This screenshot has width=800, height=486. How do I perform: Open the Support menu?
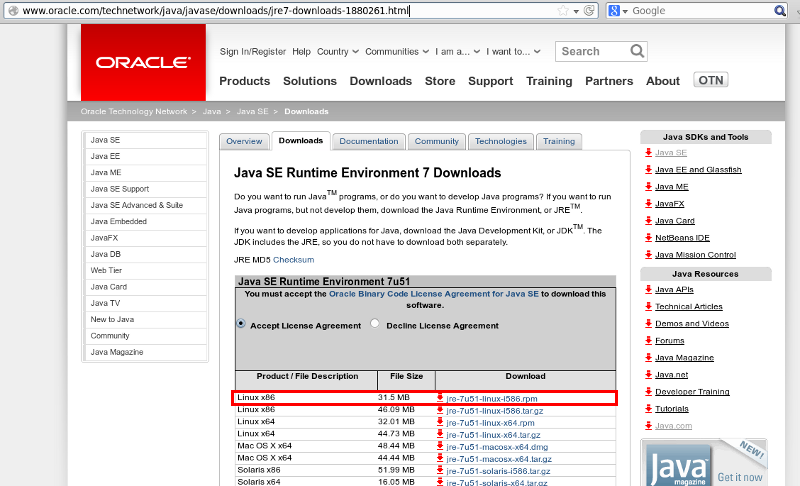click(490, 81)
